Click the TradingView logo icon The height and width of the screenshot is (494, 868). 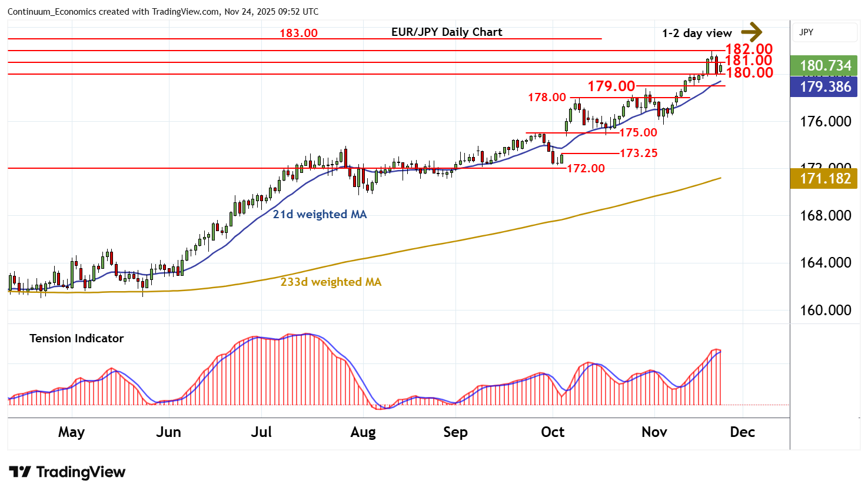(x=20, y=472)
